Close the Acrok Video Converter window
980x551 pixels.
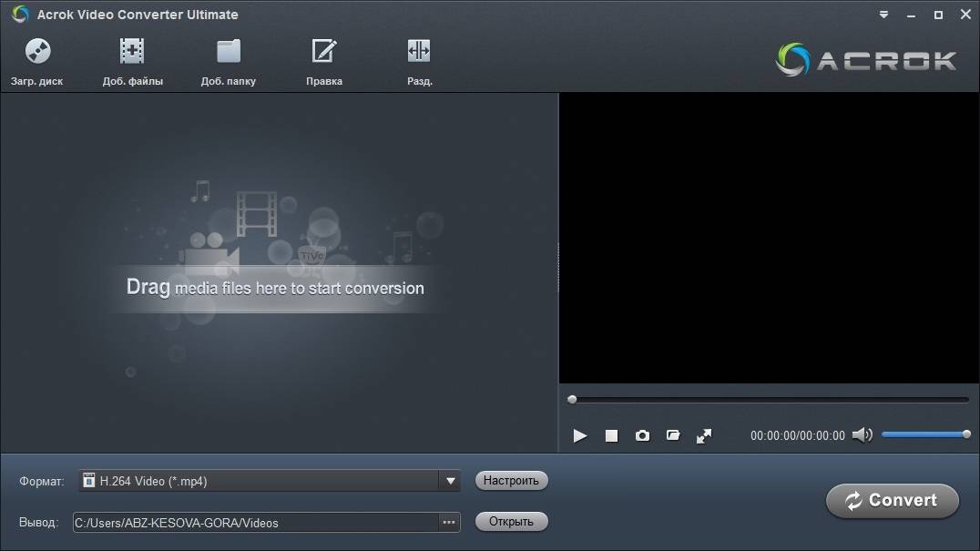[x=965, y=14]
